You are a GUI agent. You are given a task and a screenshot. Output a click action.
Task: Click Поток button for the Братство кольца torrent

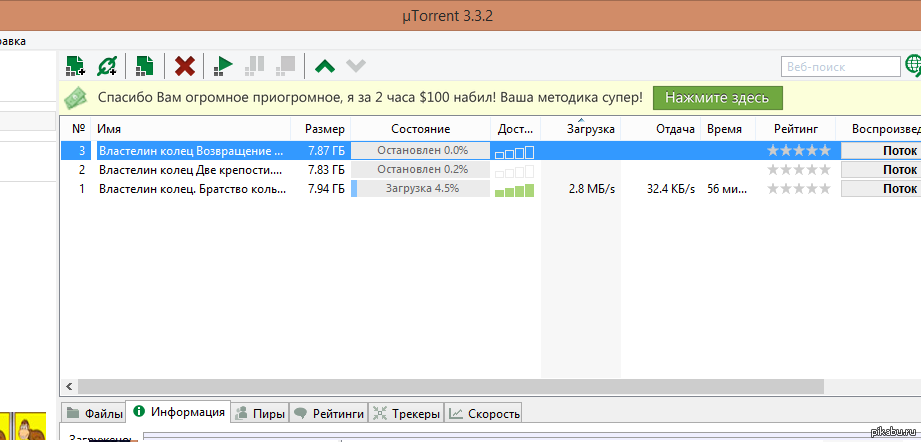click(881, 189)
